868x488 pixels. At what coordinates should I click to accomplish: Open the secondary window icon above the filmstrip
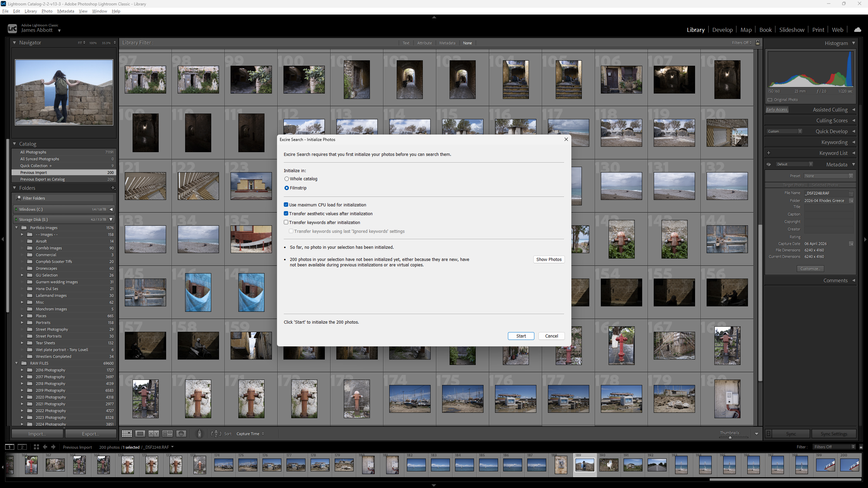[x=22, y=447]
